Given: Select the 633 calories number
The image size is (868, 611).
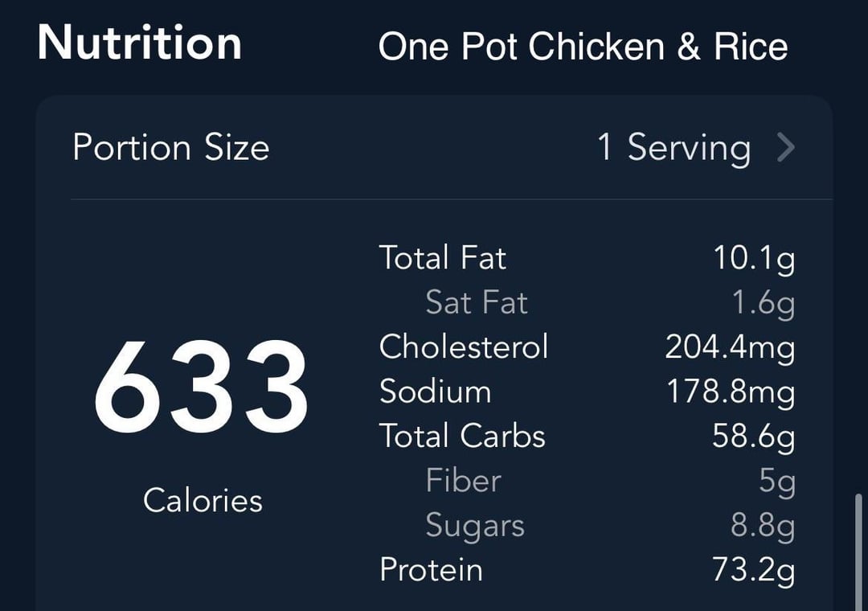Looking at the screenshot, I should 200,387.
